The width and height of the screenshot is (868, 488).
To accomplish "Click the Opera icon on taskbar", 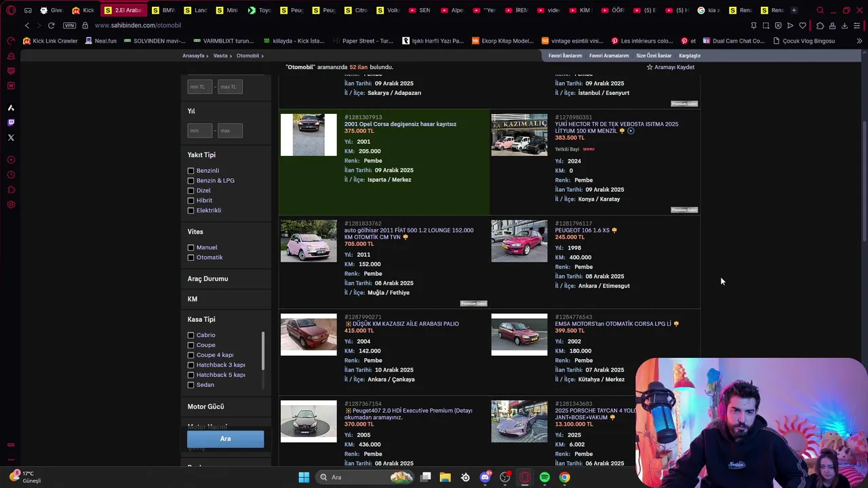I will 524,477.
